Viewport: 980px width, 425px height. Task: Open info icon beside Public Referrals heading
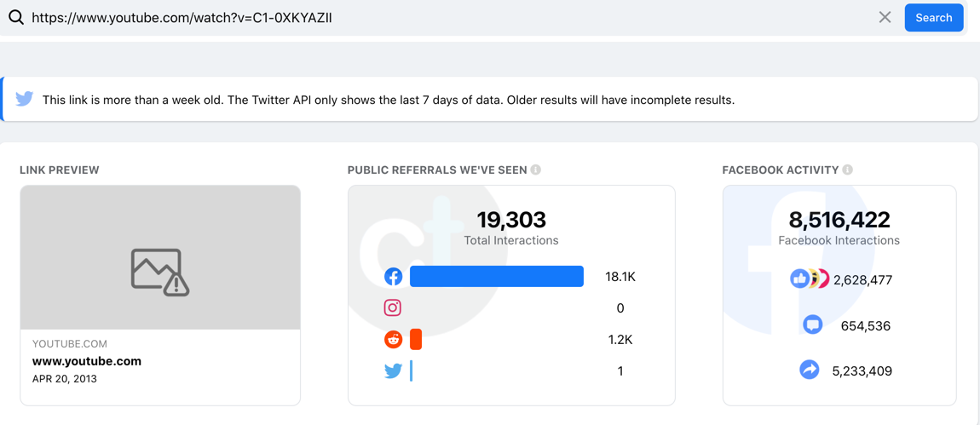click(536, 169)
